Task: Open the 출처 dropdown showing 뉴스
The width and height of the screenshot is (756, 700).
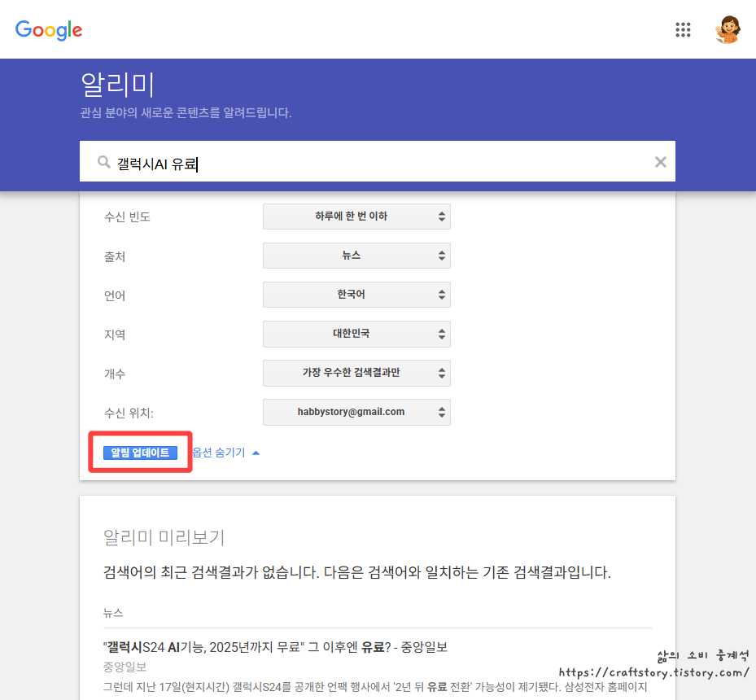Action: (x=356, y=256)
